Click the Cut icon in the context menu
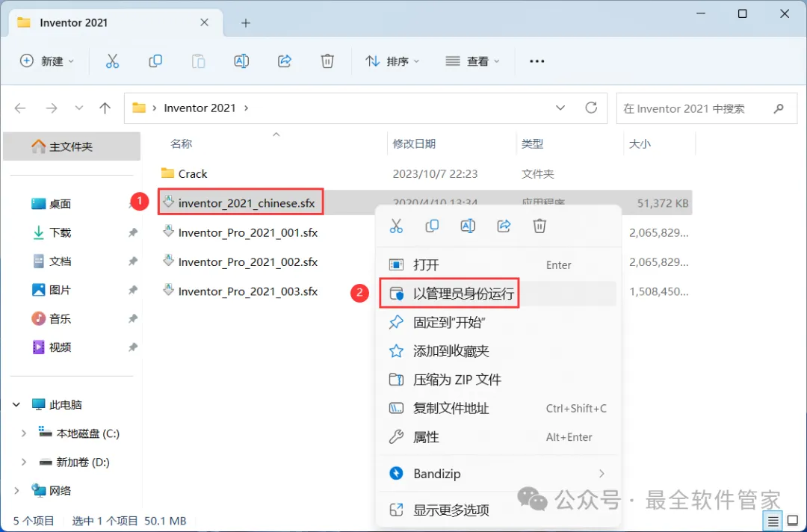The width and height of the screenshot is (807, 532). click(x=396, y=226)
